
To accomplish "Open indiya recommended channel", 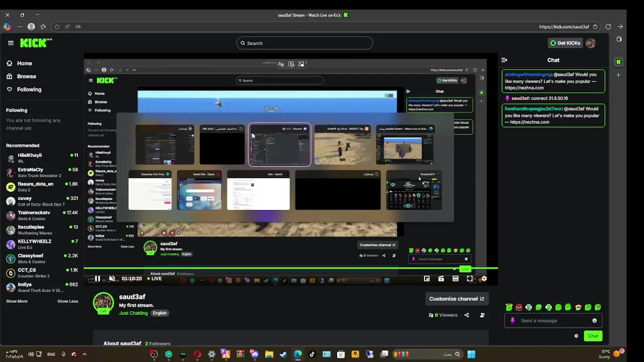I will point(42,287).
